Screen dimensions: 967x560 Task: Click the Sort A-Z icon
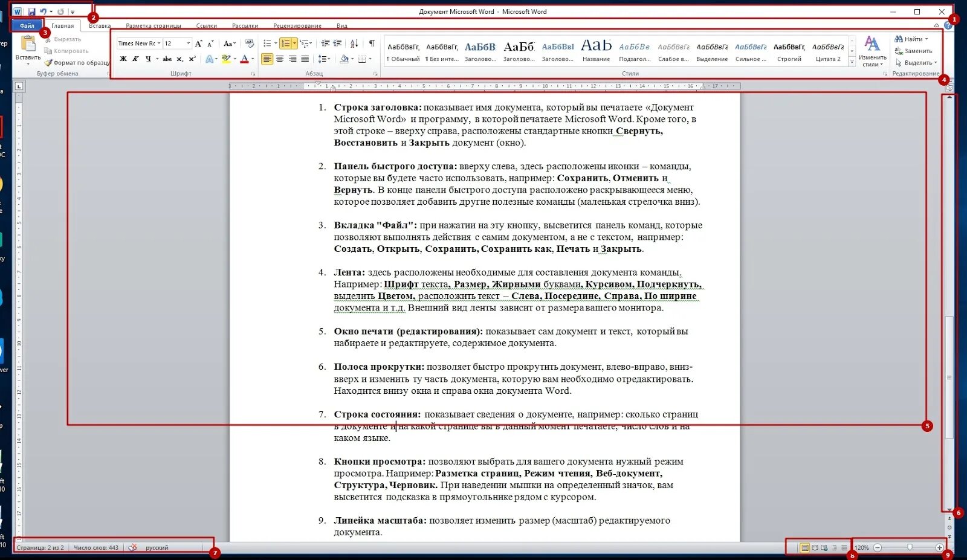[354, 43]
